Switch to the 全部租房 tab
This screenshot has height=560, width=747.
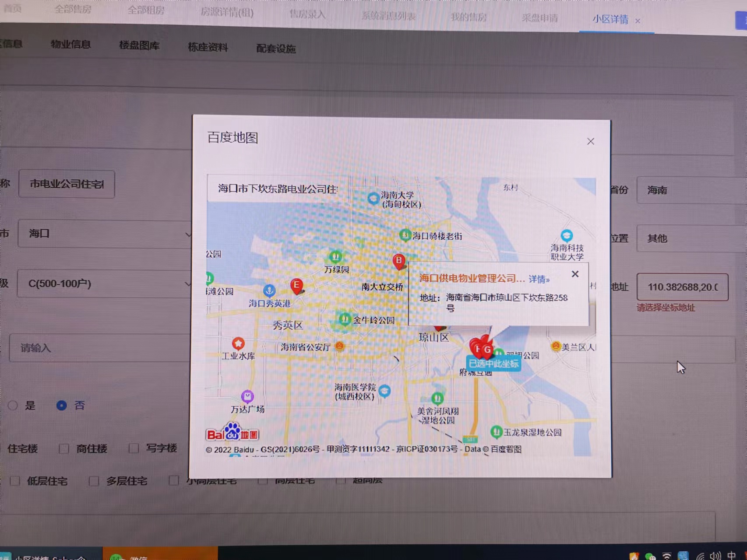146,10
